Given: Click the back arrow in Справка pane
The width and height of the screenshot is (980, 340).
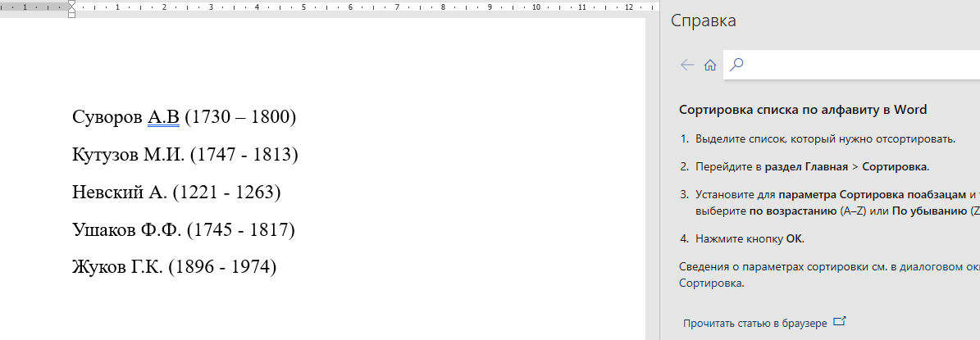Looking at the screenshot, I should 687,65.
